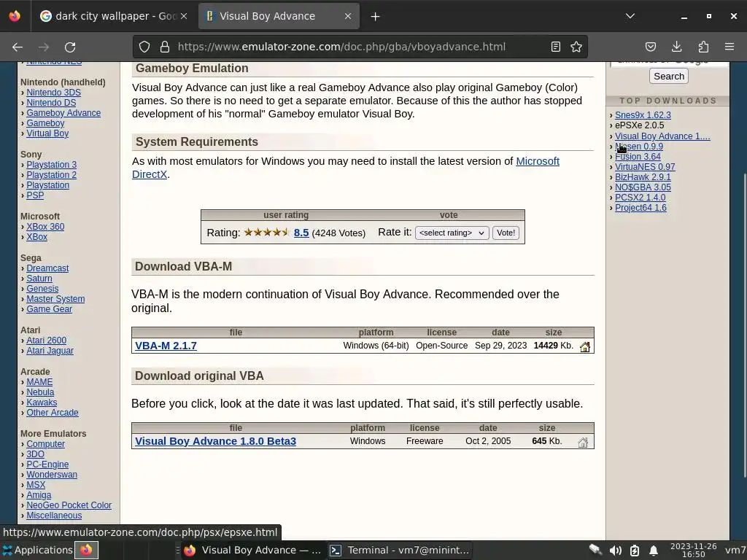This screenshot has height=560, width=747.
Task: Click the Firefox launcher icon in taskbar
Action: pos(86,551)
